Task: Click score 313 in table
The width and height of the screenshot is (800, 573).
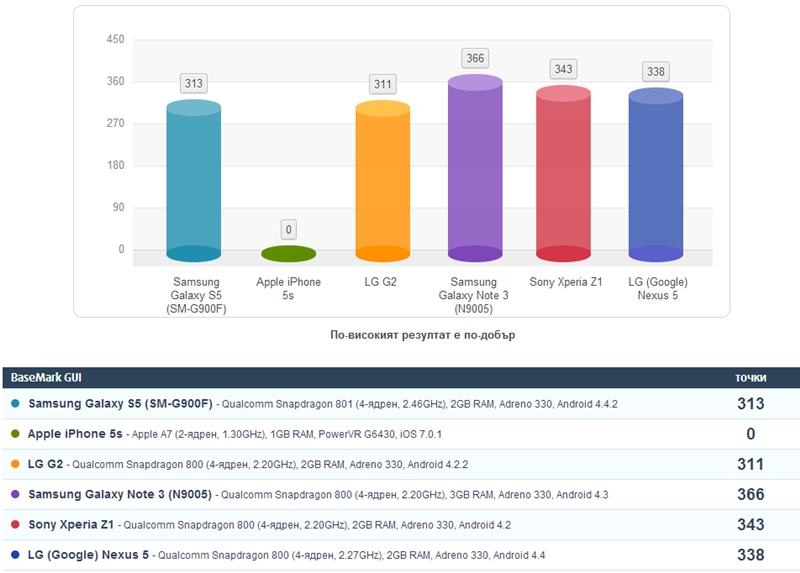Action: pyautogui.click(x=751, y=404)
